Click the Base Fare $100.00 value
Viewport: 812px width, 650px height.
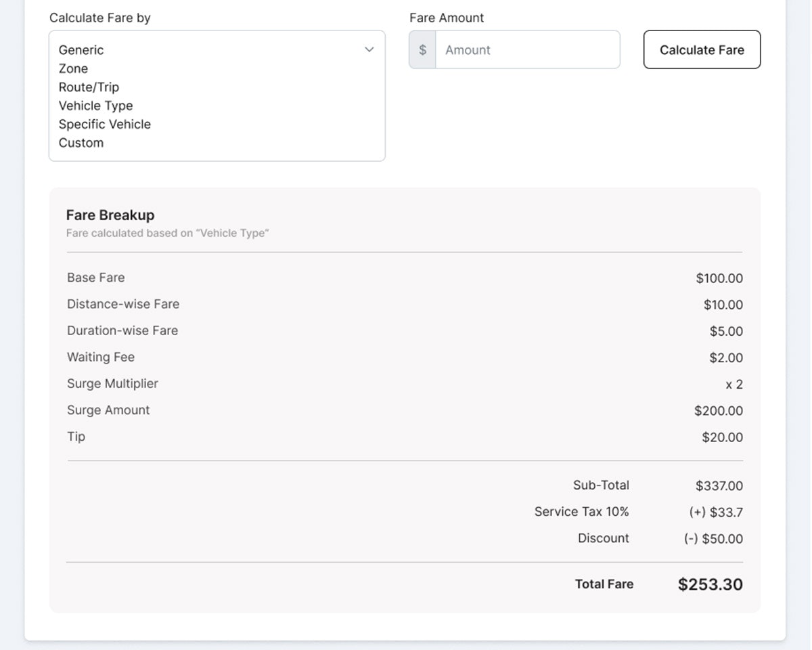point(719,278)
